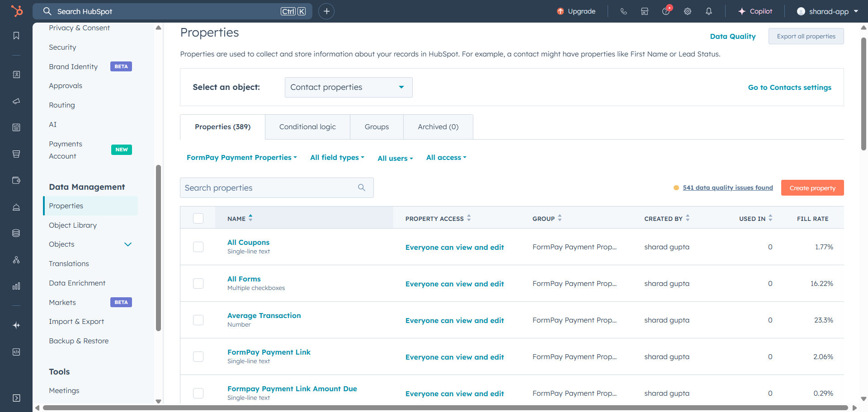Image resolution: width=868 pixels, height=412 pixels.
Task: Click the Search HubSpot global search box
Action: pos(172,11)
